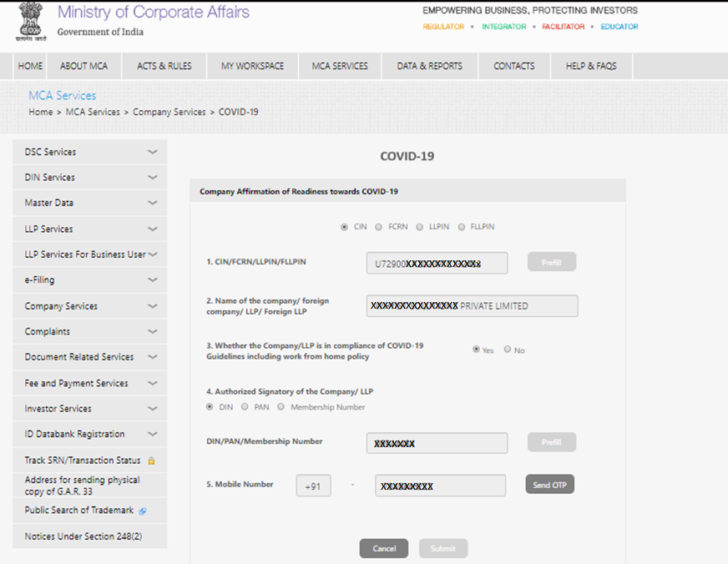Click the Cancel button
Viewport: 728px width, 564px height.
click(x=384, y=549)
